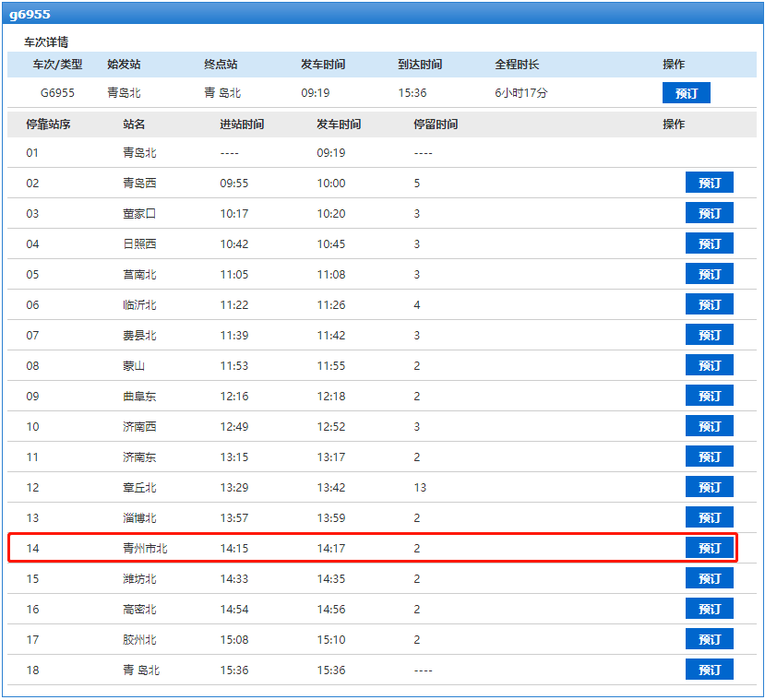765x700 pixels.
Task: Reserve at 济南东 row
Action: [x=709, y=457]
